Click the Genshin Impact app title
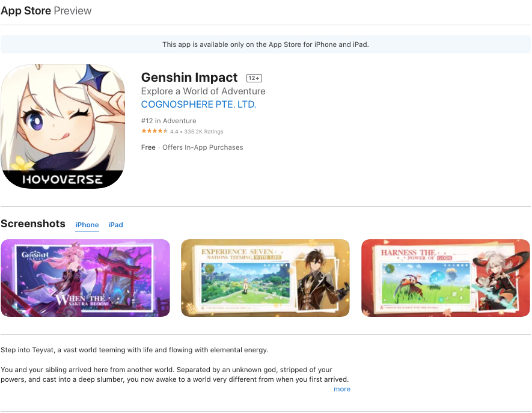The width and height of the screenshot is (532, 413). (189, 78)
